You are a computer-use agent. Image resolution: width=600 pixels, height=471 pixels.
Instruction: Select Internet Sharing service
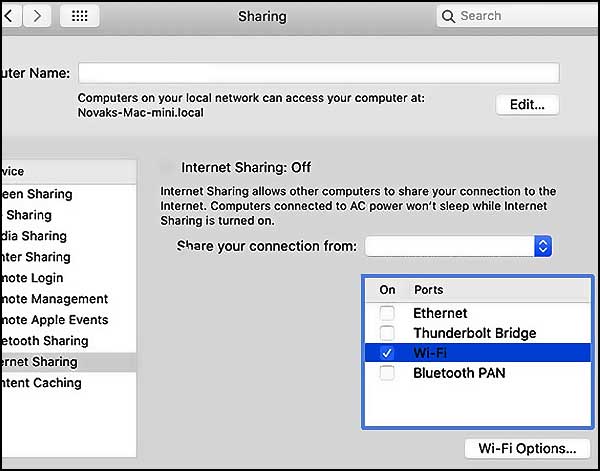click(x=68, y=362)
